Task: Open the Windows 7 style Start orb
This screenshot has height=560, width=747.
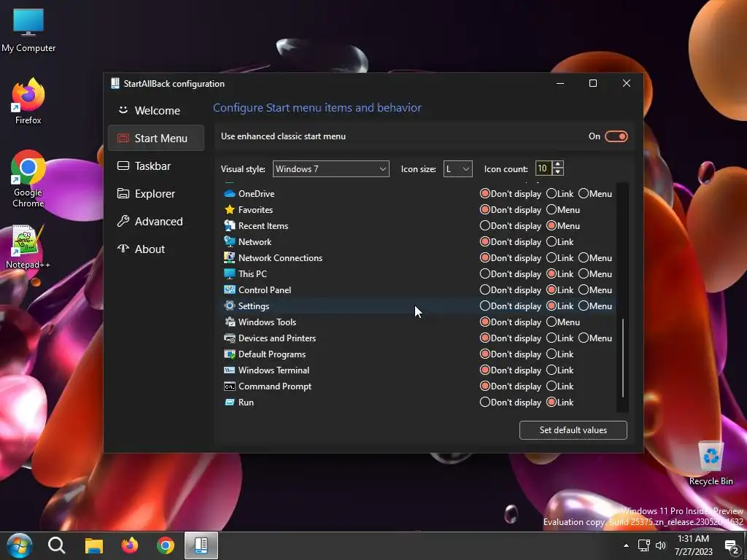Action: (x=20, y=545)
